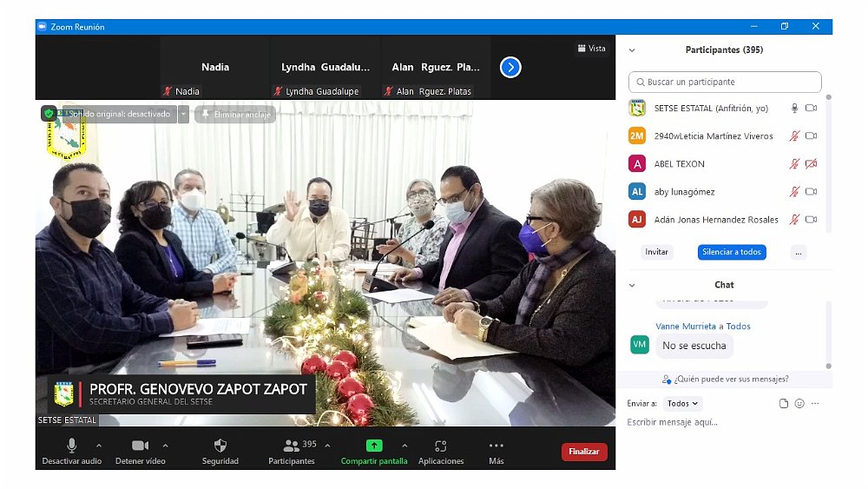Viewport: 868px width, 489px height.
Task: Click the red Finalizar button
Action: 584,452
